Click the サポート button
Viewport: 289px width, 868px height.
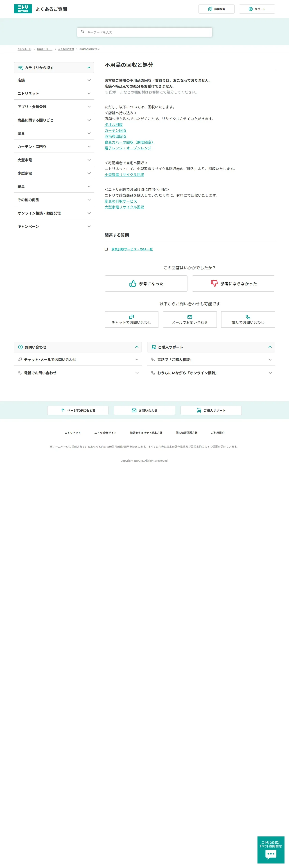[x=257, y=9]
